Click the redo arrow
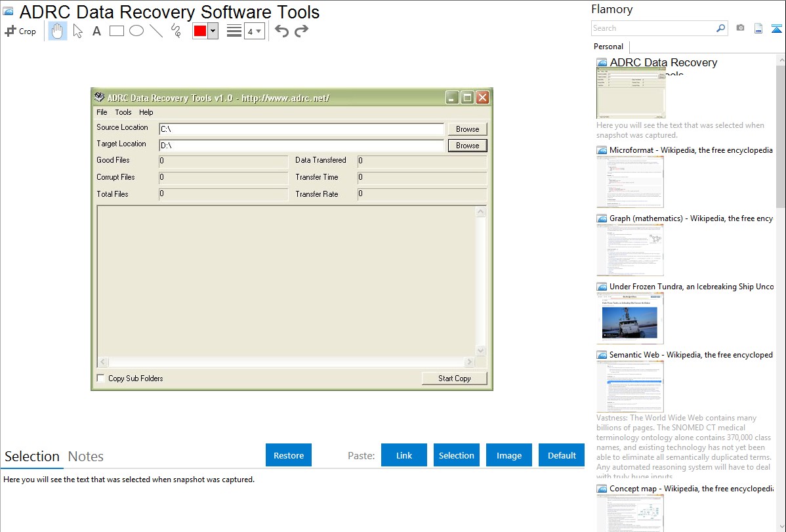Viewport: 786px width, 532px height. [301, 31]
